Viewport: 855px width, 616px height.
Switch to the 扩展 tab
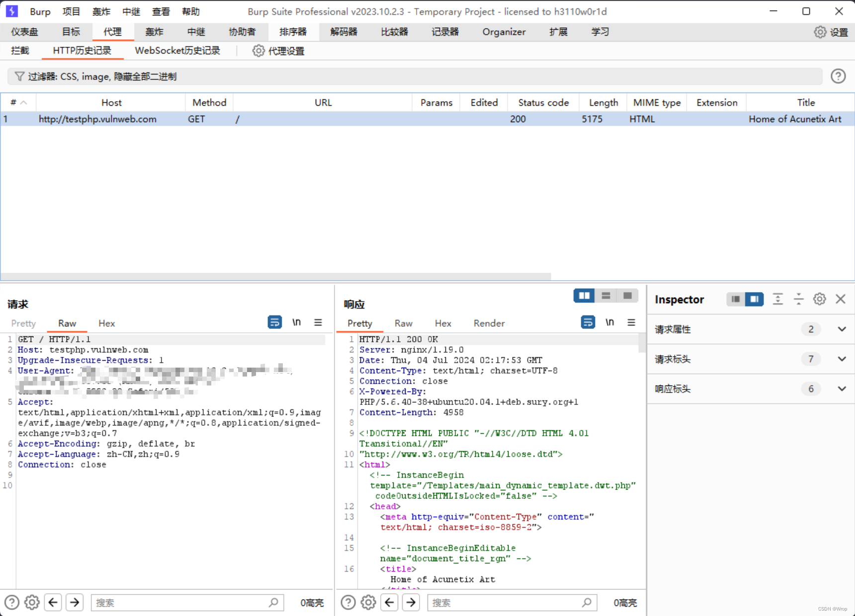pyautogui.click(x=558, y=32)
